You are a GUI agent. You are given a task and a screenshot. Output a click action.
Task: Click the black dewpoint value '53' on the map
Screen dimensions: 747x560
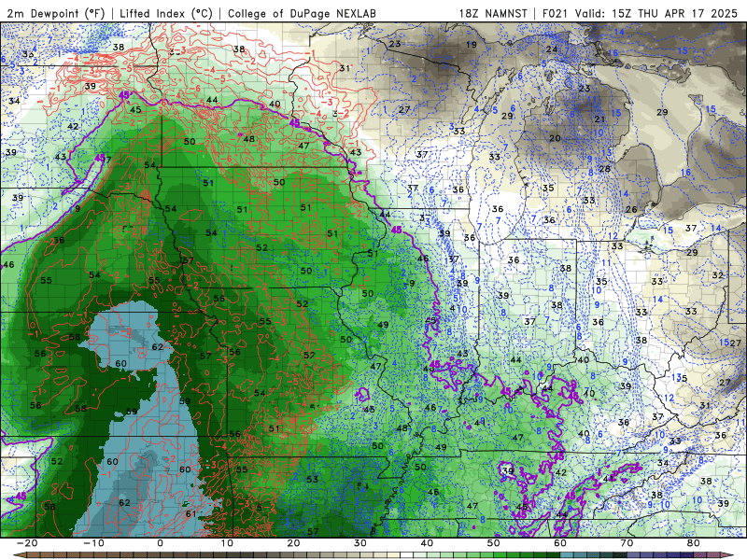coord(312,479)
